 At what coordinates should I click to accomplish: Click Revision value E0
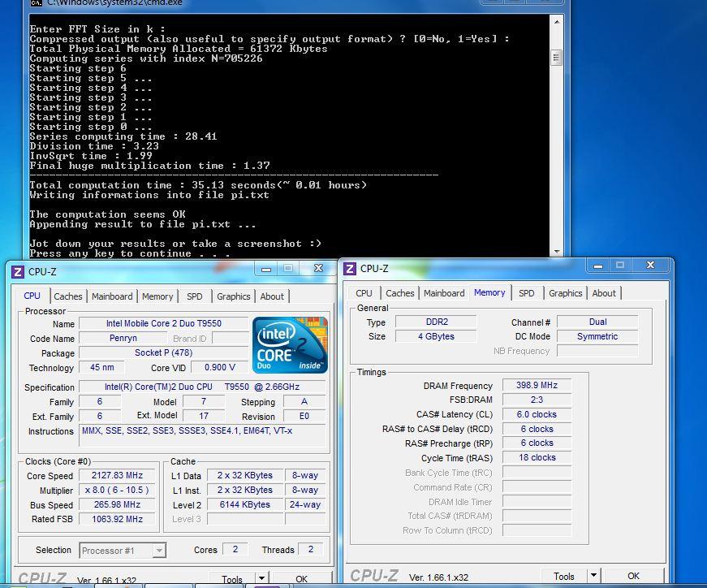(x=304, y=416)
